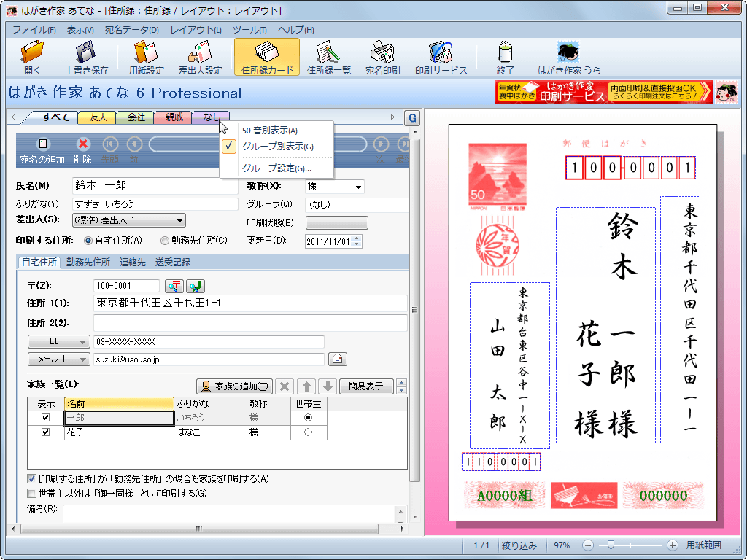This screenshot has height=560, width=747.
Task: Click group tabs left-scroll arrow
Action: 13,117
